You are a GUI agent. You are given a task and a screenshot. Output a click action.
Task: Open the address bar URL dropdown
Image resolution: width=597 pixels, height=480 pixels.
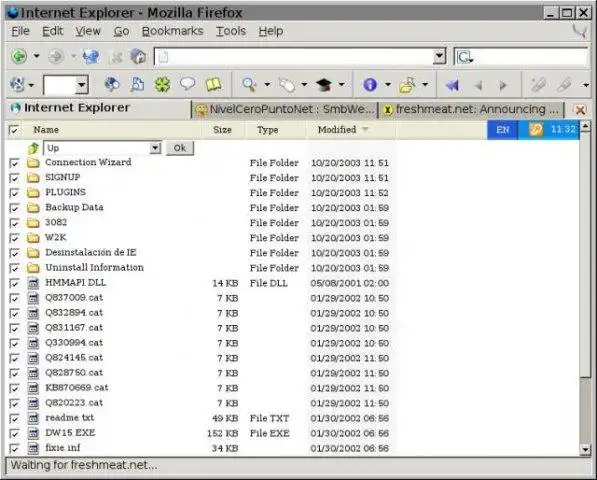[439, 57]
